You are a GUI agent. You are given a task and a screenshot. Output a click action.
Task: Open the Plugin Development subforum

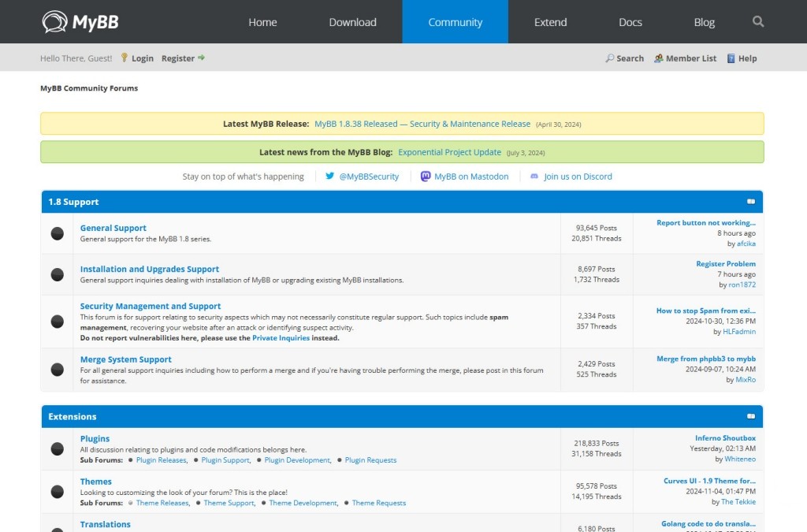(297, 460)
